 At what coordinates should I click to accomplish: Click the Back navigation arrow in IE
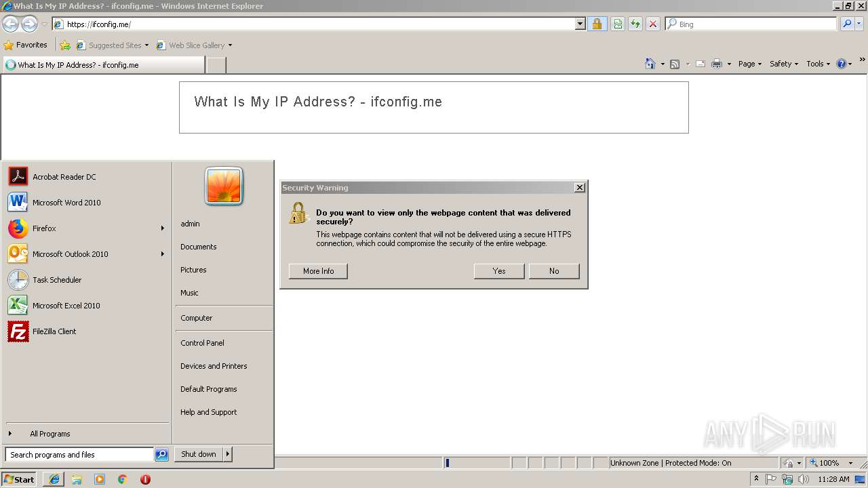(x=10, y=24)
